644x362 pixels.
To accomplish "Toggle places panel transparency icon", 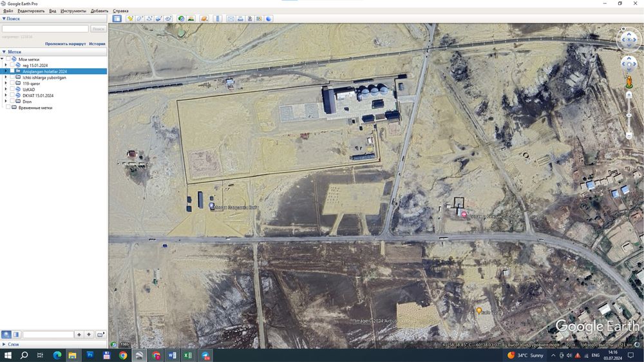I will tap(16, 334).
